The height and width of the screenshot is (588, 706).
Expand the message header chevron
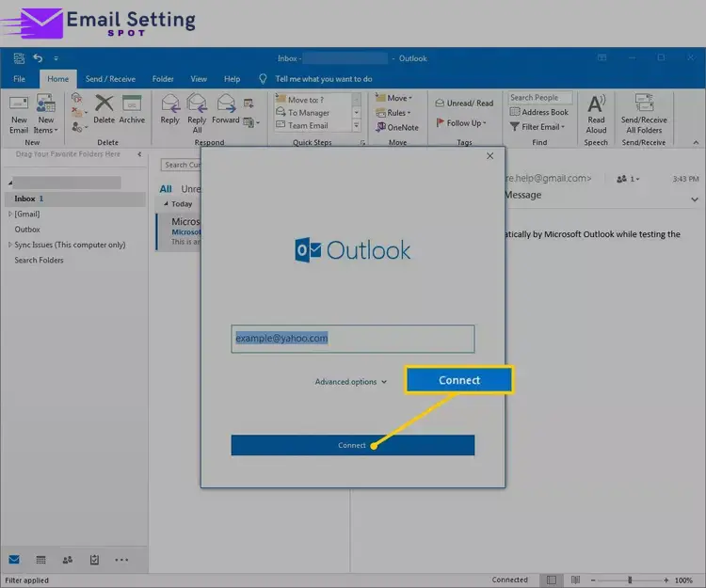pyautogui.click(x=695, y=199)
